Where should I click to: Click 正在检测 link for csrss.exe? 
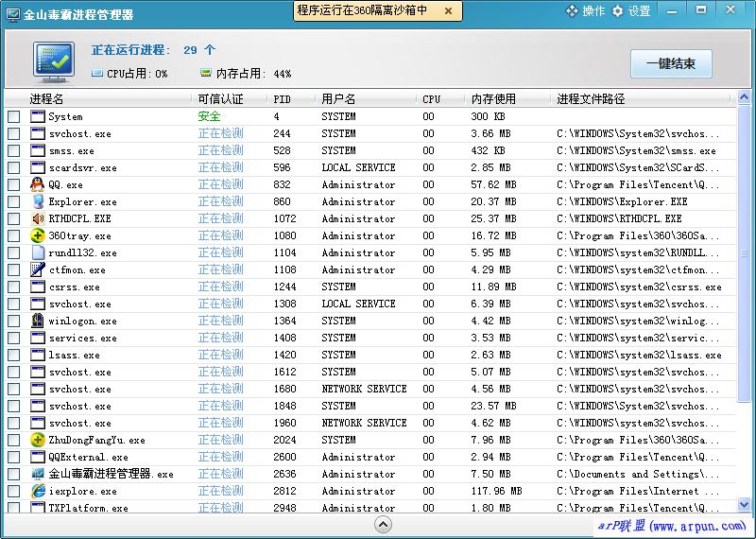tap(220, 287)
